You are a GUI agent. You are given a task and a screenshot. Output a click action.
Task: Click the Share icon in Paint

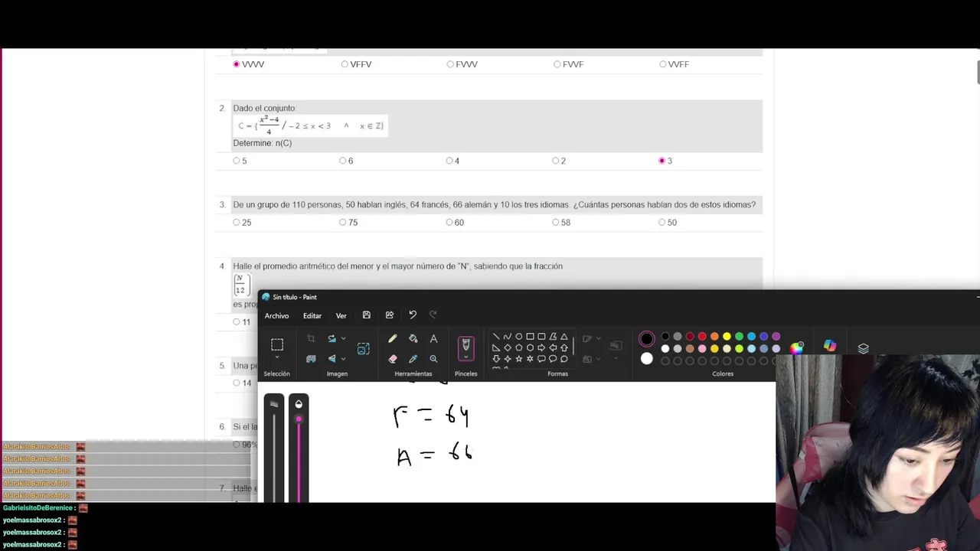(390, 315)
